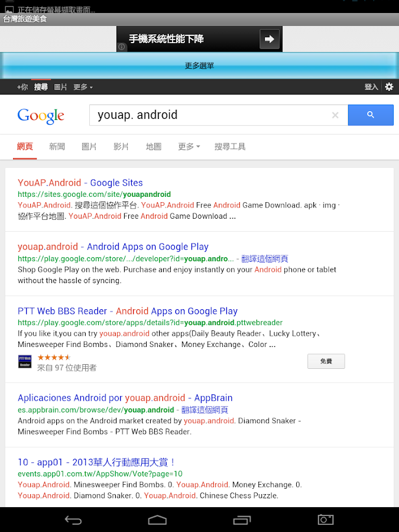This screenshot has width=399, height=532.
Task: Open Aplicaciones Android por youap.android result
Action: click(125, 398)
